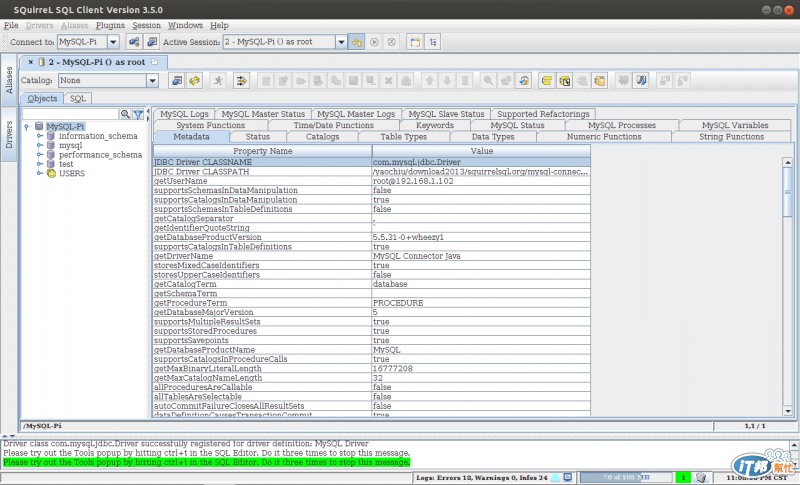Open the Session menu
800x485 pixels.
[146, 25]
